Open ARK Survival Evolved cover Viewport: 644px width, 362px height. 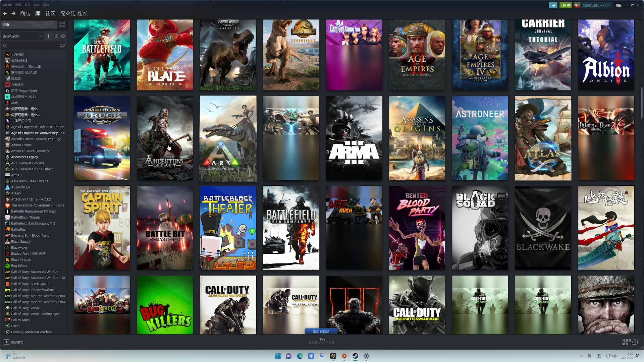pyautogui.click(x=228, y=138)
